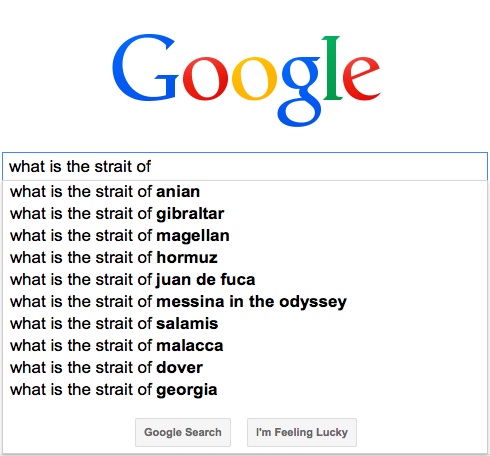This screenshot has width=490, height=456.
Task: Click the first red o in logo
Action: (x=205, y=79)
